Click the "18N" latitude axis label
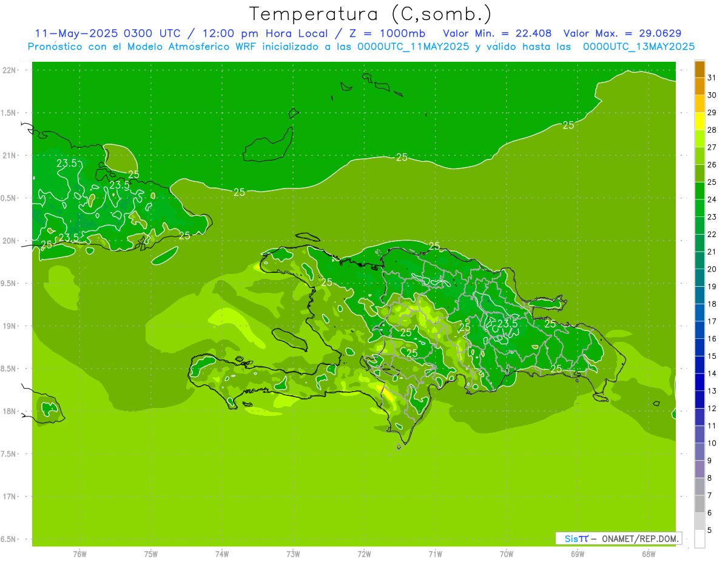The width and height of the screenshot is (728, 562). point(10,412)
